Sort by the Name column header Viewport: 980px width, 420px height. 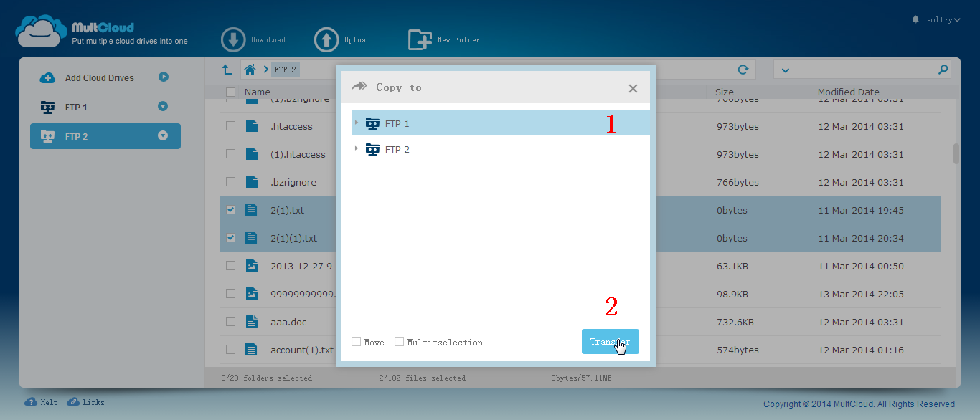(258, 92)
